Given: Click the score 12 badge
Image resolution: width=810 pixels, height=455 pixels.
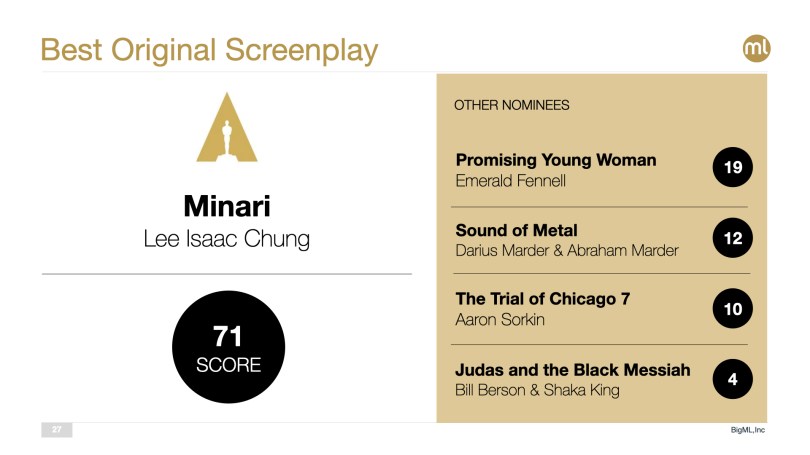Looking at the screenshot, I should [x=732, y=238].
